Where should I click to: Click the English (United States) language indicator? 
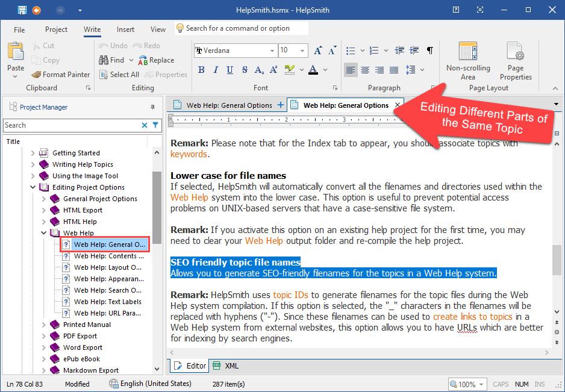(150, 384)
